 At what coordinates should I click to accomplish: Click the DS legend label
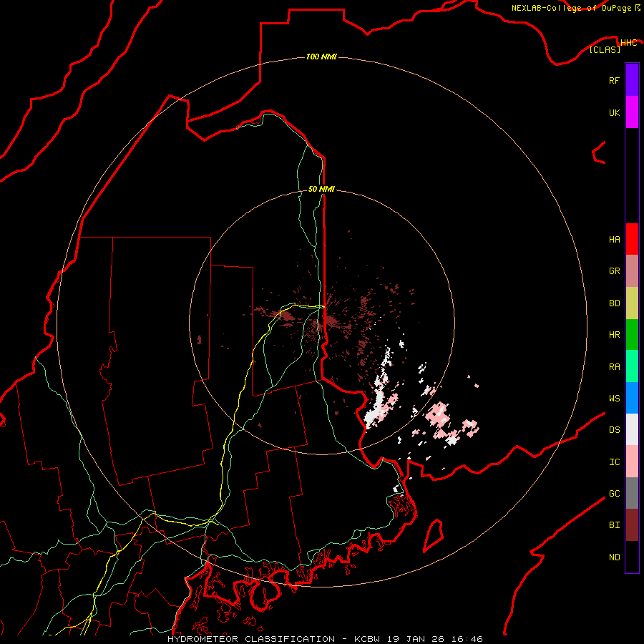pyautogui.click(x=614, y=430)
